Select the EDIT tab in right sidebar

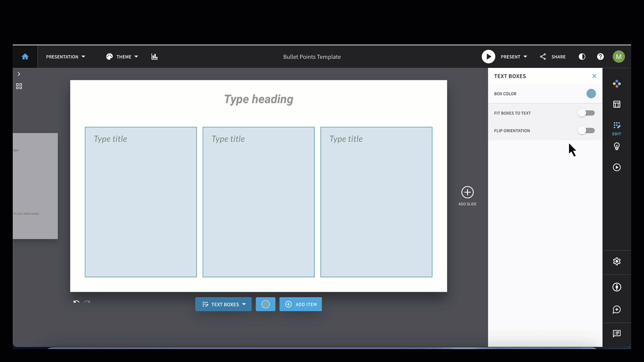(616, 128)
